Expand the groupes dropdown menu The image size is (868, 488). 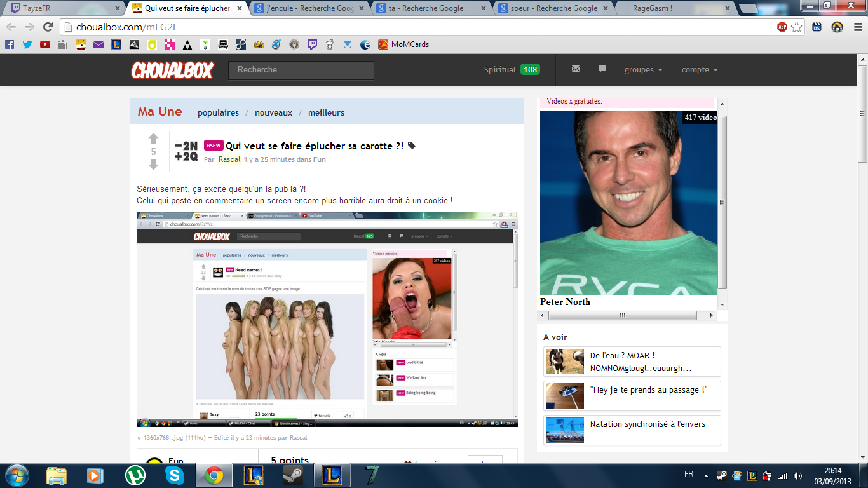pos(643,70)
